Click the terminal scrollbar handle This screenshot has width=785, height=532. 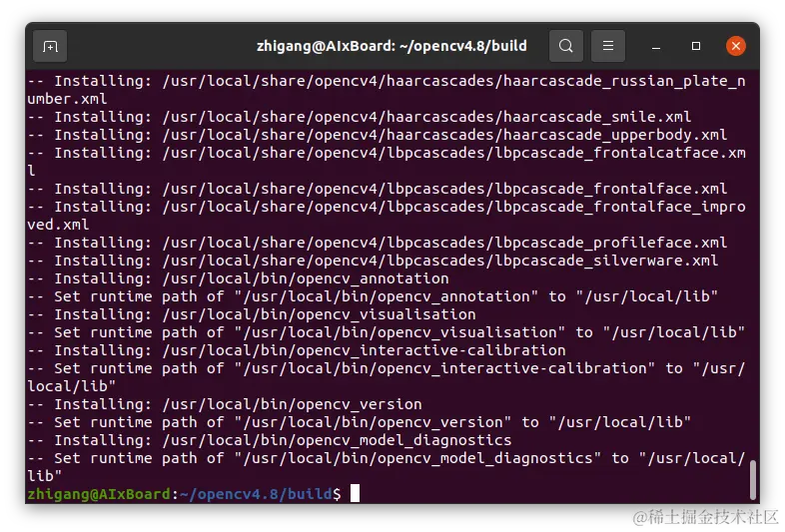point(752,480)
